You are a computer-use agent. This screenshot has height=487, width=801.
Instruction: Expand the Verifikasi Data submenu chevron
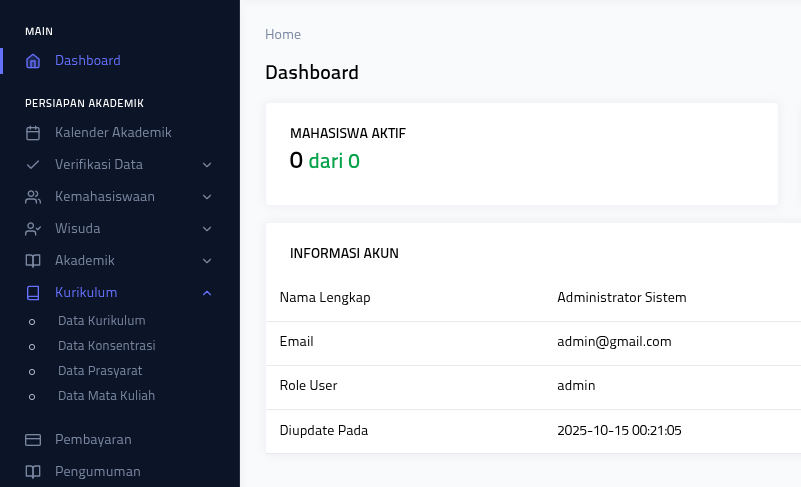point(207,165)
